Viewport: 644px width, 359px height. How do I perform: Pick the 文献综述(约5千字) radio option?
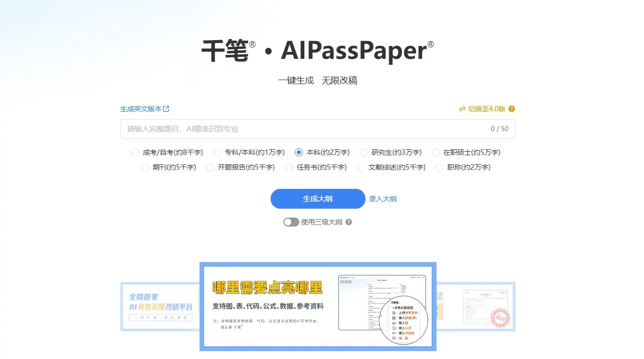pyautogui.click(x=361, y=167)
